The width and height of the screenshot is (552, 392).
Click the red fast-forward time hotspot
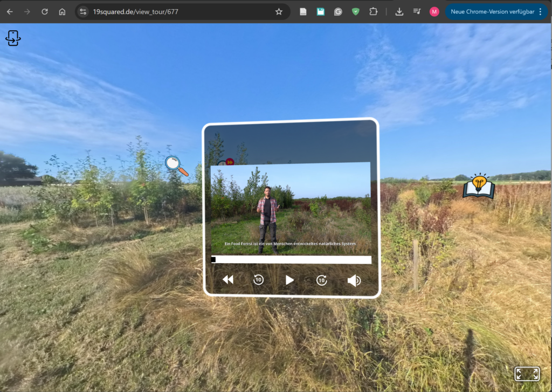(230, 161)
